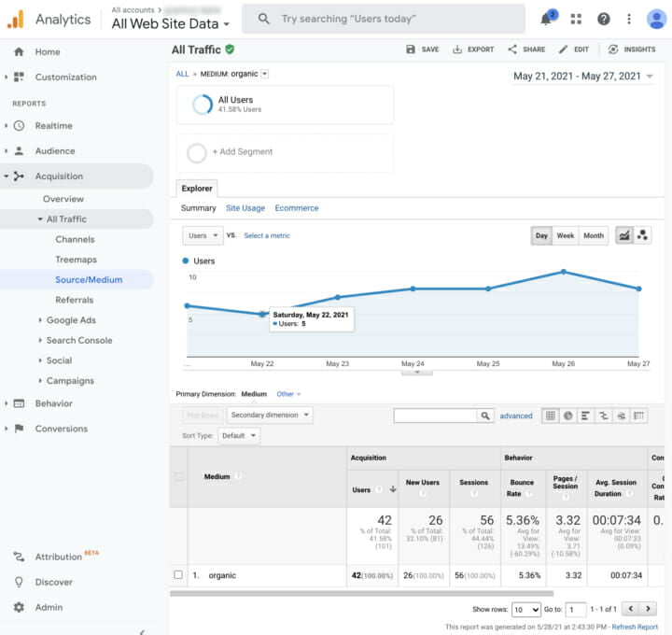Open the user account avatar
The width and height of the screenshot is (672, 635).
[656, 19]
